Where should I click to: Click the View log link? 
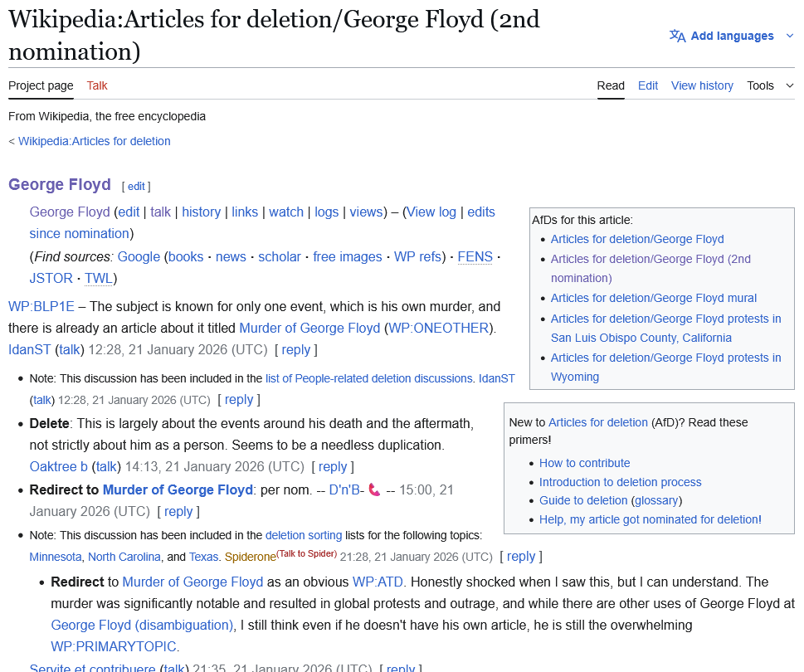point(431,212)
